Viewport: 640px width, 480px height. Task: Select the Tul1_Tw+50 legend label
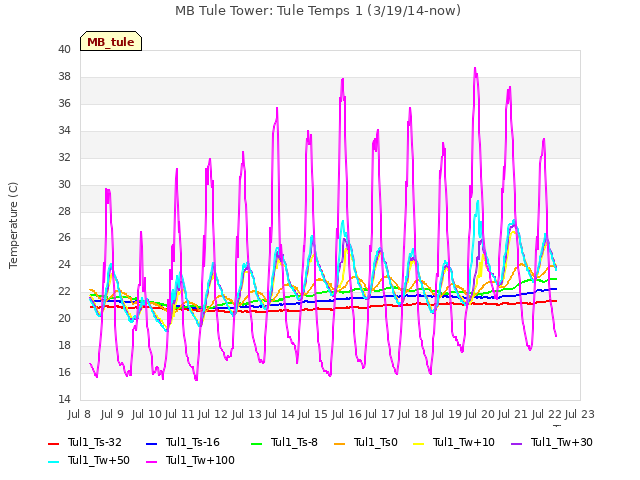pyautogui.click(x=99, y=460)
